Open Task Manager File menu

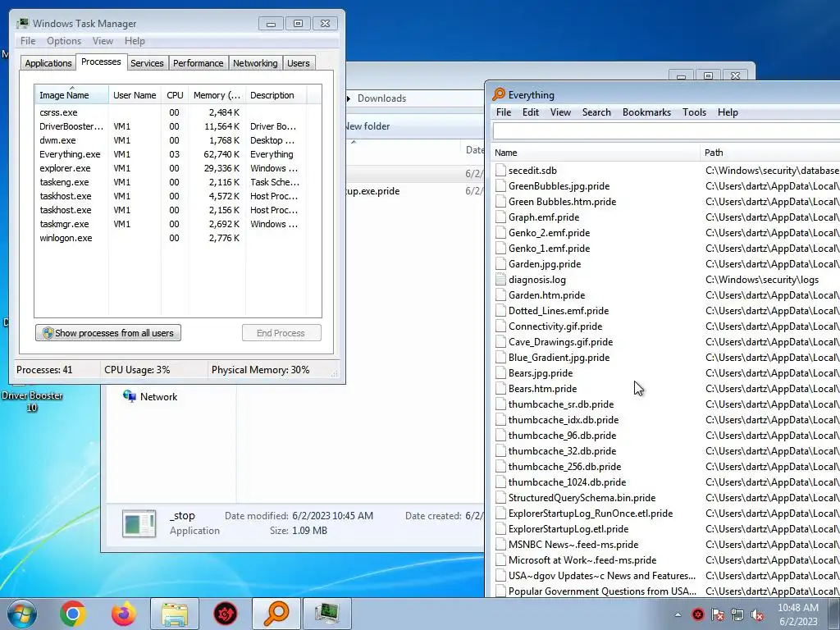(28, 41)
